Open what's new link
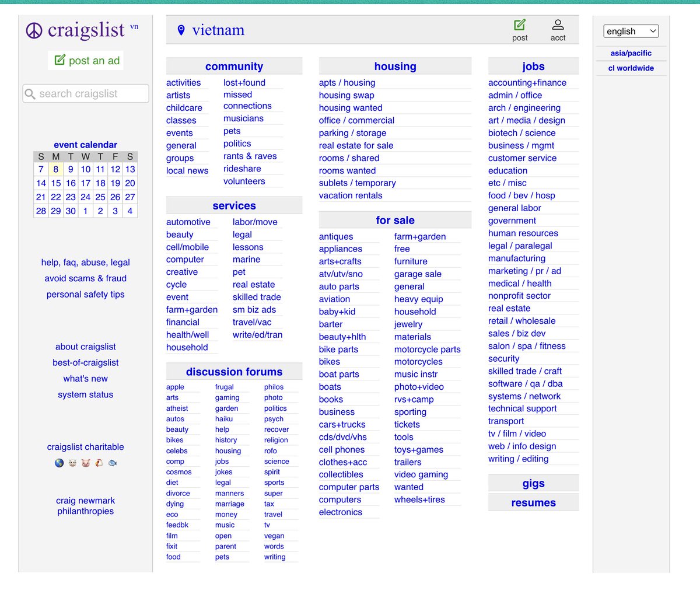Viewport: 700px width, 615px height. (x=86, y=379)
